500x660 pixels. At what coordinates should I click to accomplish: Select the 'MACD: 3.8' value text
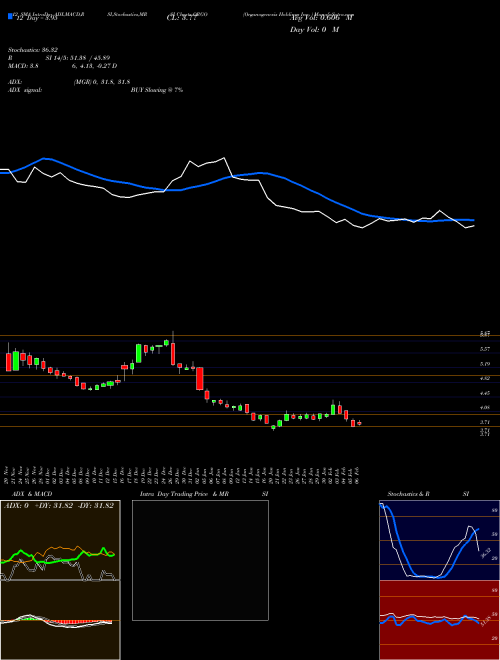tap(24, 66)
